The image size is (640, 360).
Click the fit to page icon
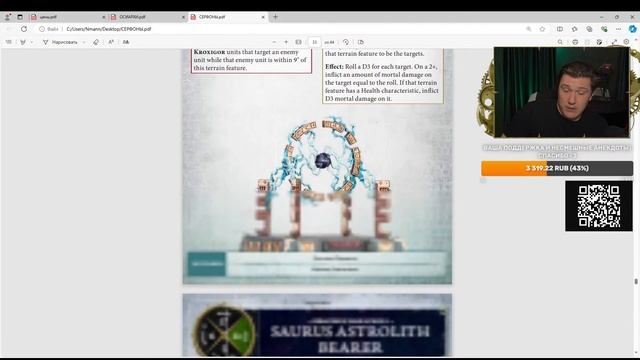tap(298, 42)
